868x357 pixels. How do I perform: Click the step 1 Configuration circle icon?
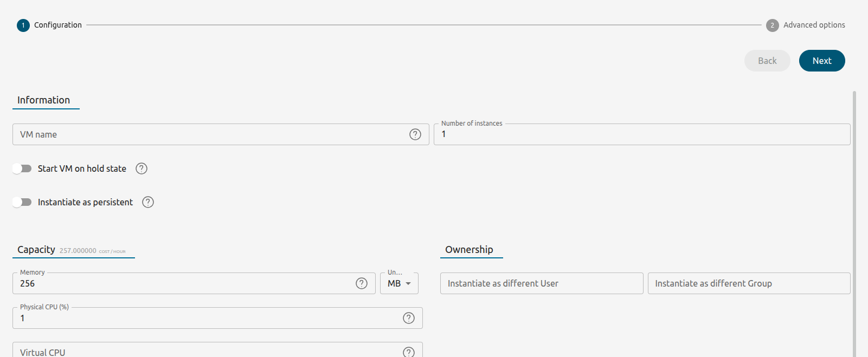[x=23, y=25]
